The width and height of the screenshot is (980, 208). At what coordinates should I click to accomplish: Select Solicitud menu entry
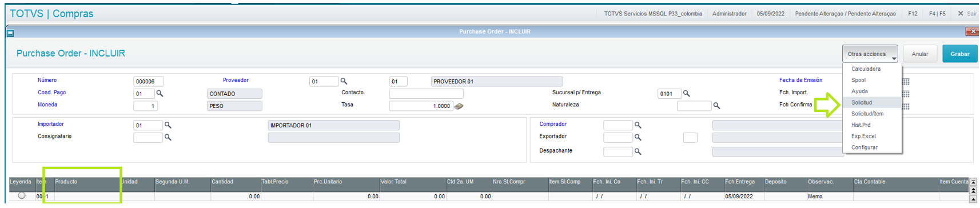pyautogui.click(x=872, y=102)
